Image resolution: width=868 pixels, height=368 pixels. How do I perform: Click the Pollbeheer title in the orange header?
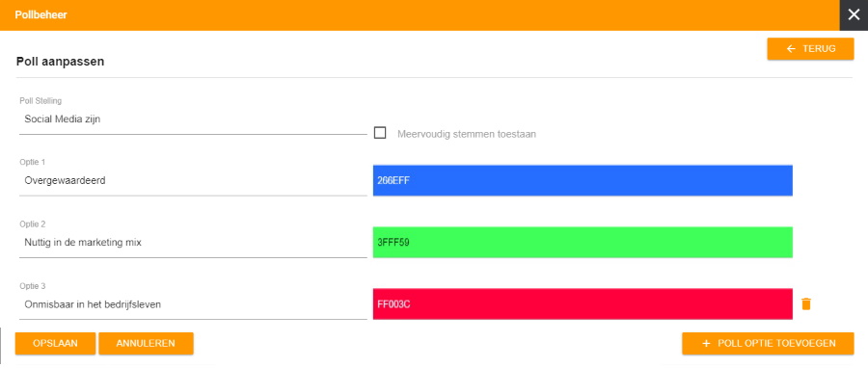click(x=41, y=14)
